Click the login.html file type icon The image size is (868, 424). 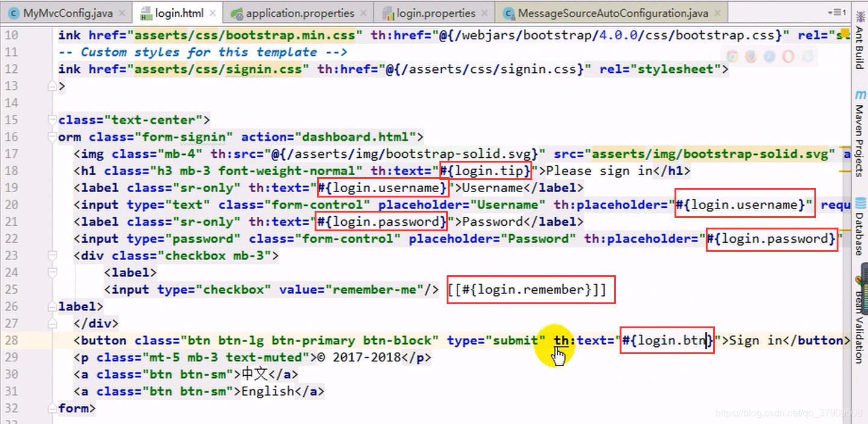pos(146,13)
